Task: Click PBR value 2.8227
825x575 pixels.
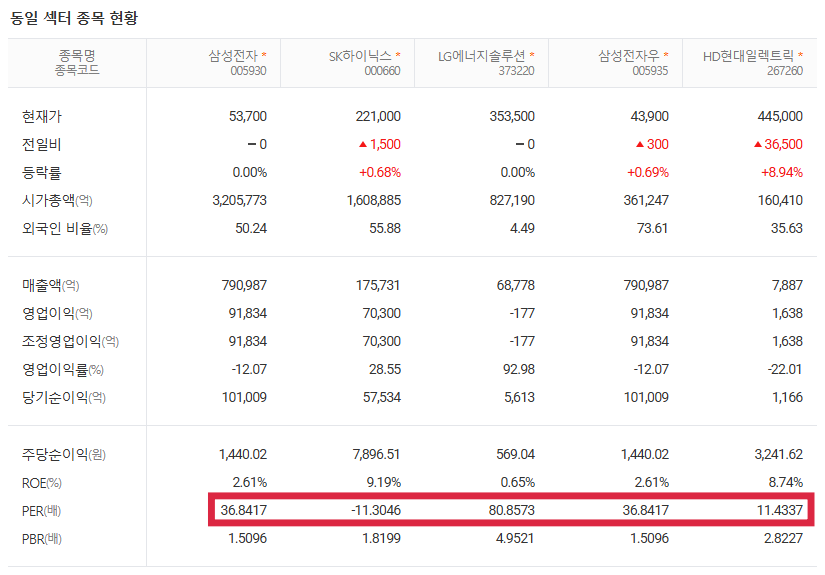Action: point(783,539)
